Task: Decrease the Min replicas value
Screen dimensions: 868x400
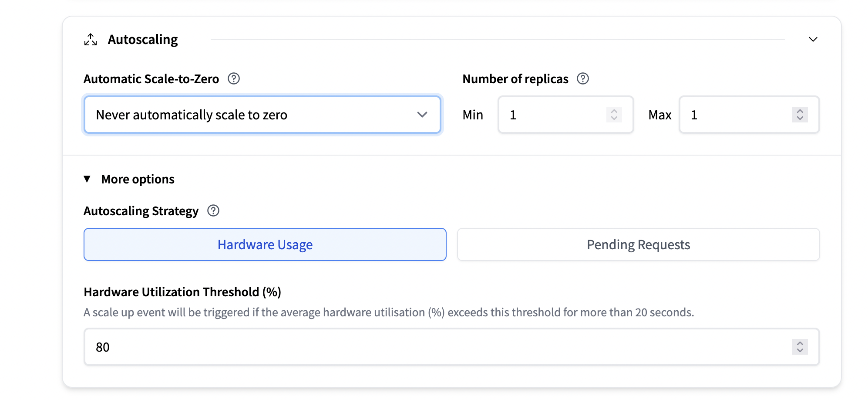Action: (614, 119)
